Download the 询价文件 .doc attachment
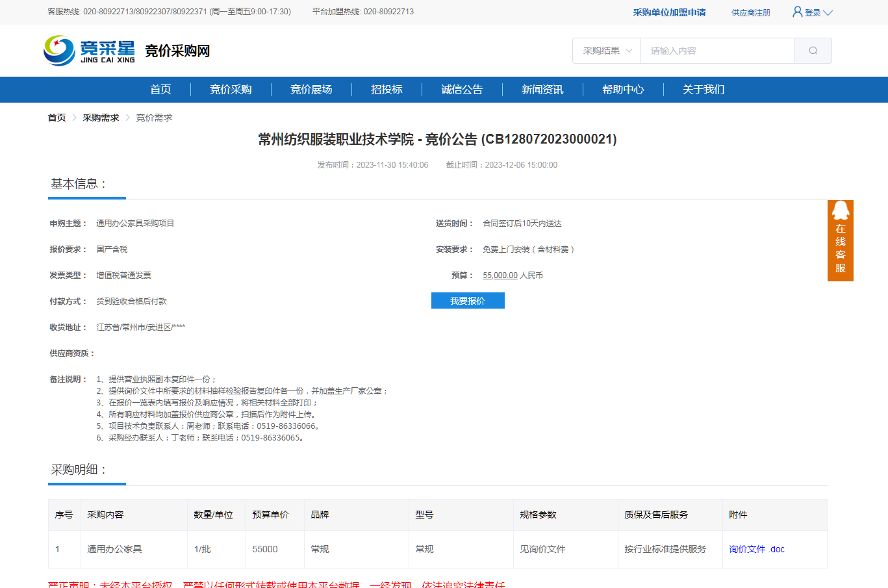The height and width of the screenshot is (588, 888). 756,549
